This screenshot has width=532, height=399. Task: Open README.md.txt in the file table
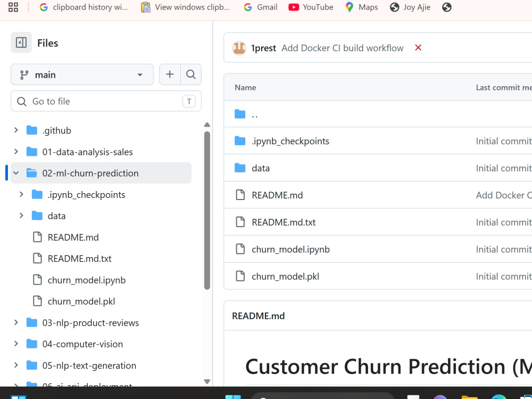284,222
